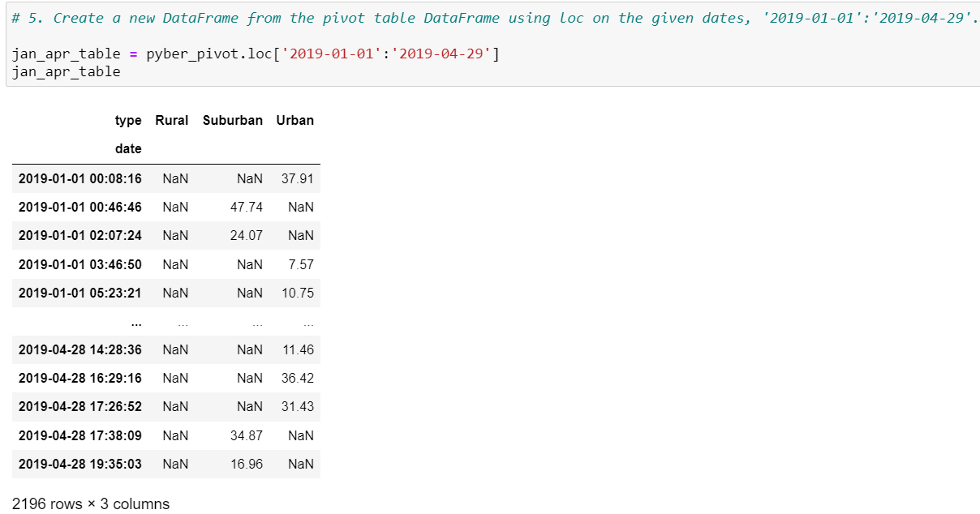Click the '2196 rows × 3 columns' summary
Viewport: 980px width, 514px height.
coord(91,503)
